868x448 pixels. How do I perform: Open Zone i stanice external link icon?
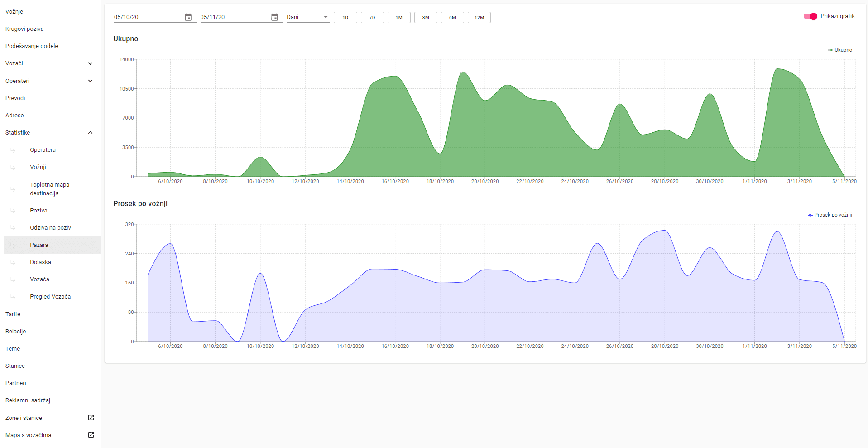91,418
